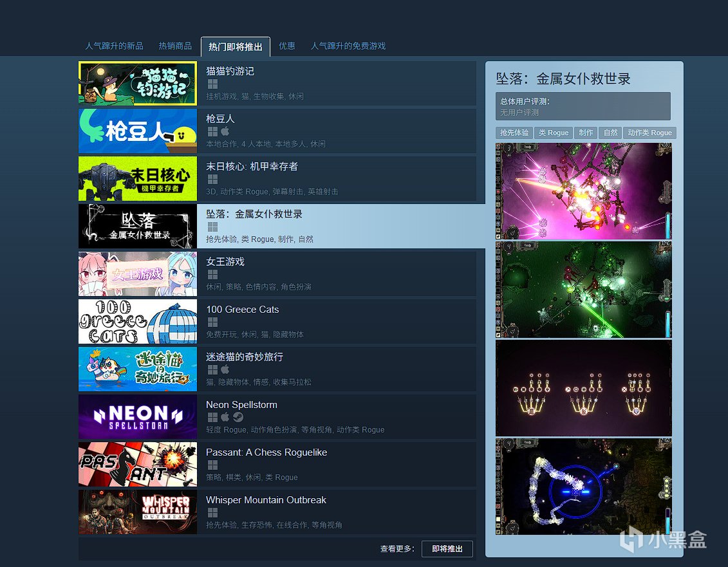
Task: Click the Apple icon under Neon Spellstorm
Action: coord(225,416)
